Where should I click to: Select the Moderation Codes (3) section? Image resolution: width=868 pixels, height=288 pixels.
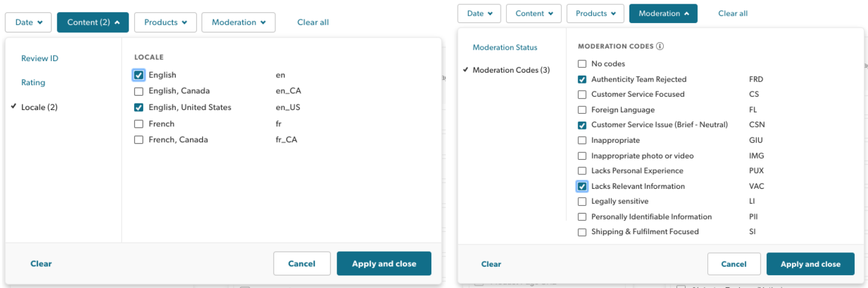coord(511,70)
